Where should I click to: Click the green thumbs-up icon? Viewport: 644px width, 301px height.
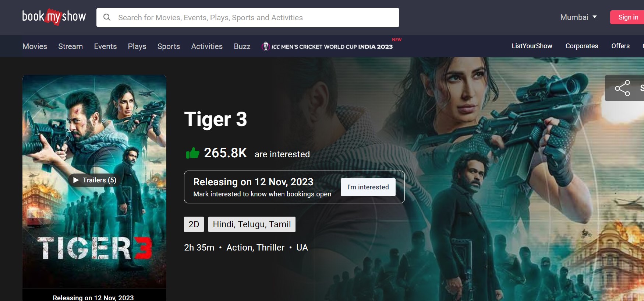[192, 153]
